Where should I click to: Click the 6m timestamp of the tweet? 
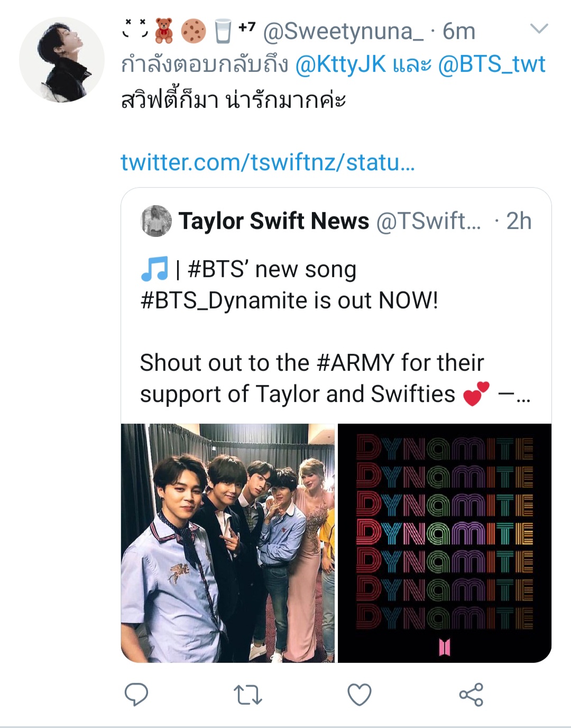[459, 31]
